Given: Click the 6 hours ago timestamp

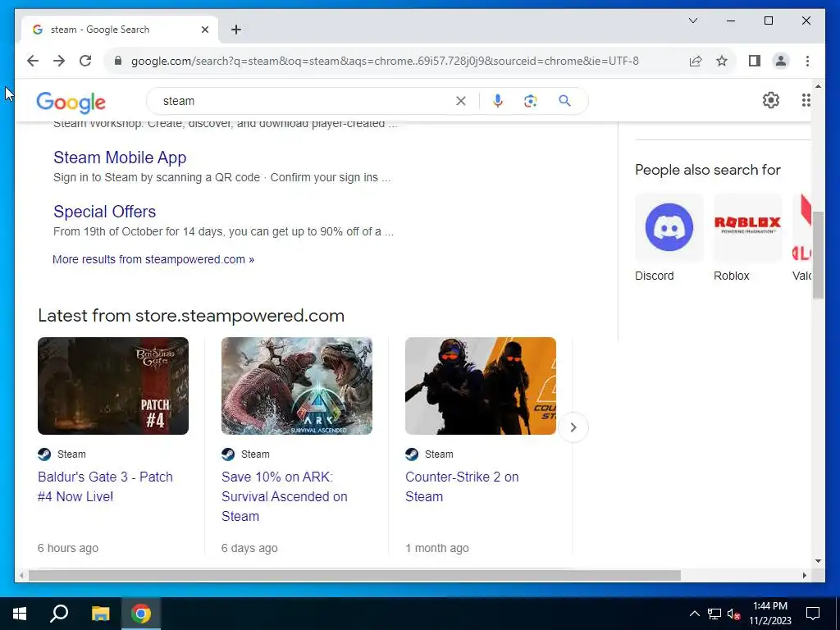Looking at the screenshot, I should coord(68,548).
